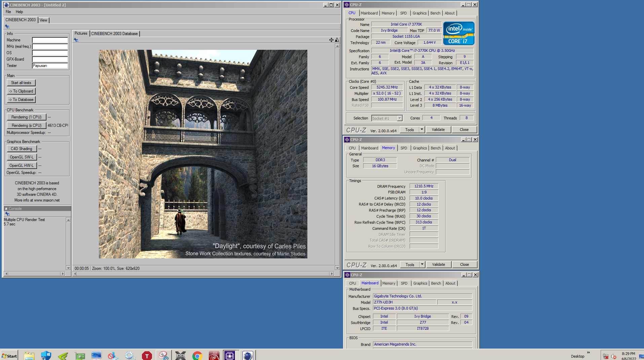Click the move arrows icon above picture

tap(331, 40)
